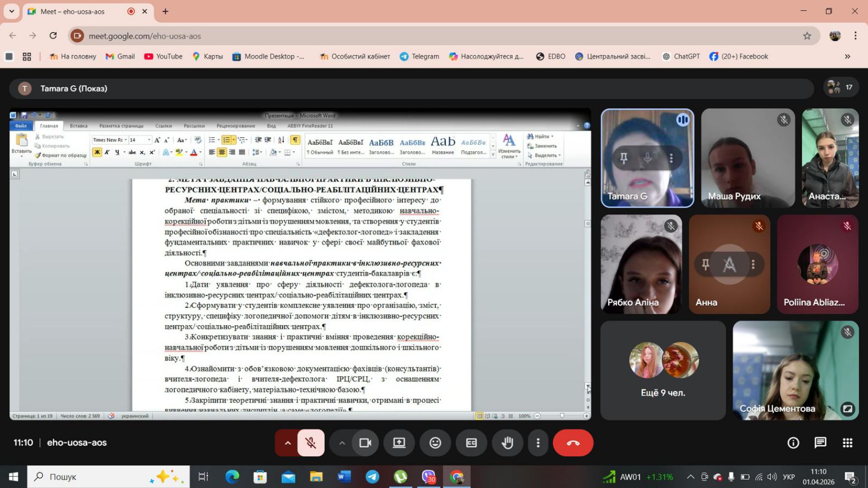Unmute the microphone in Meet
Viewport: 868px width, 488px height.
(311, 443)
